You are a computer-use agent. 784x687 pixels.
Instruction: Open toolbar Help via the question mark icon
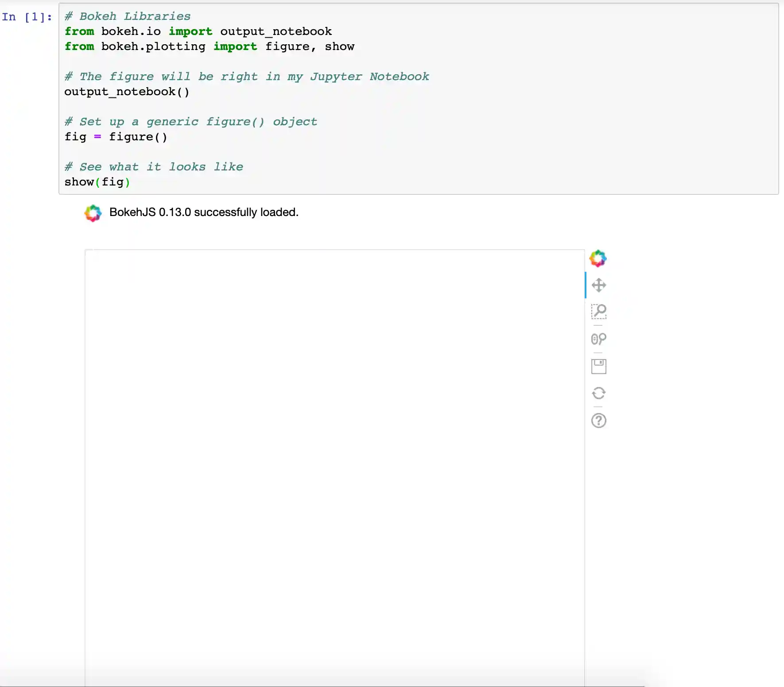tap(599, 421)
